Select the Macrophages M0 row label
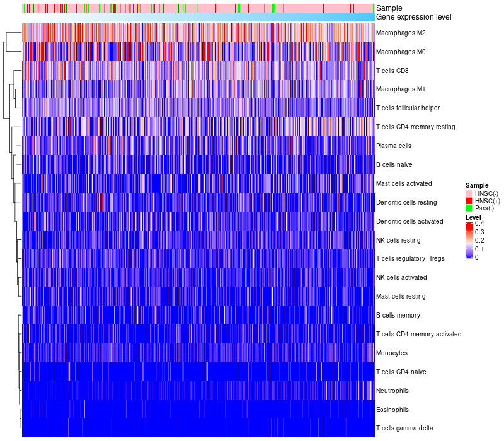504x441 pixels. point(399,52)
